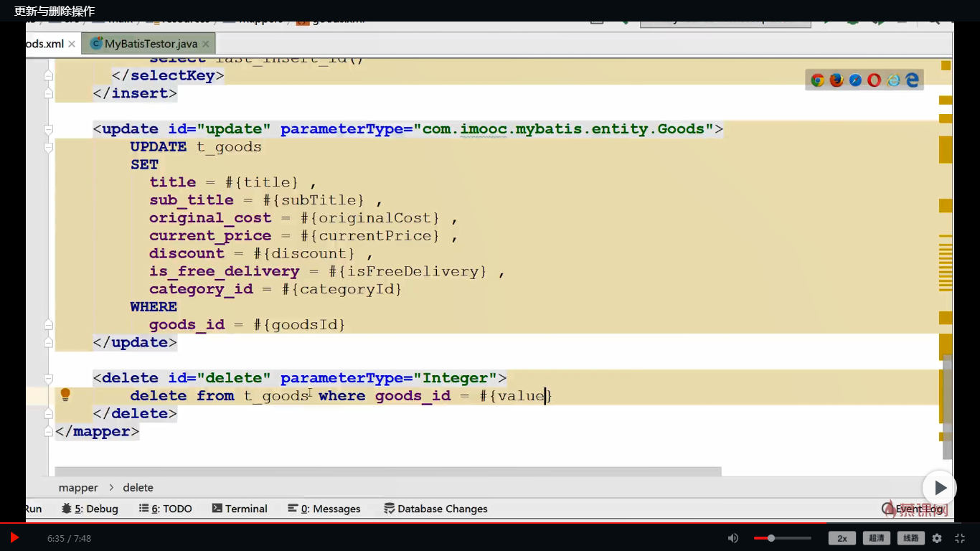Collapse the update tag fold marker

(48, 129)
